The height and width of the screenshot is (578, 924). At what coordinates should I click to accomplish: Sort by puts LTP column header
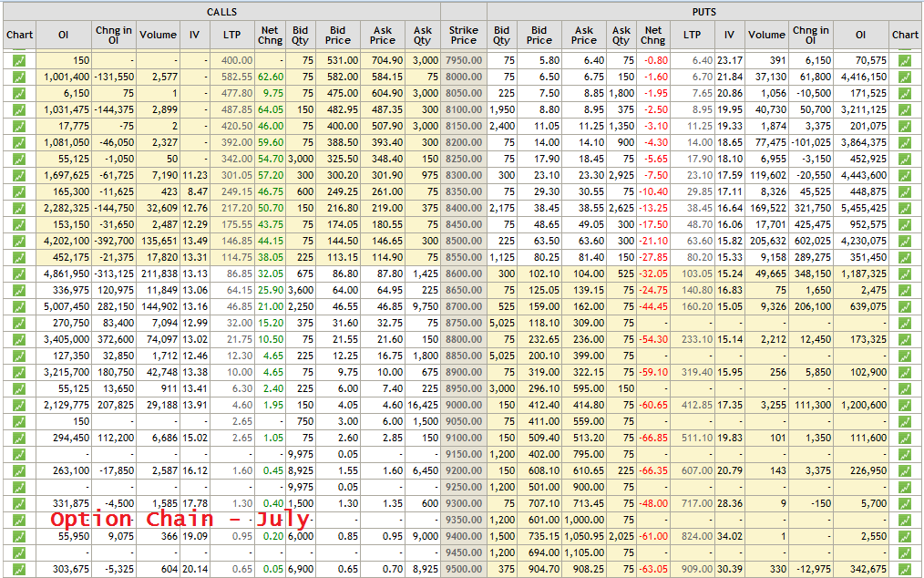point(692,35)
